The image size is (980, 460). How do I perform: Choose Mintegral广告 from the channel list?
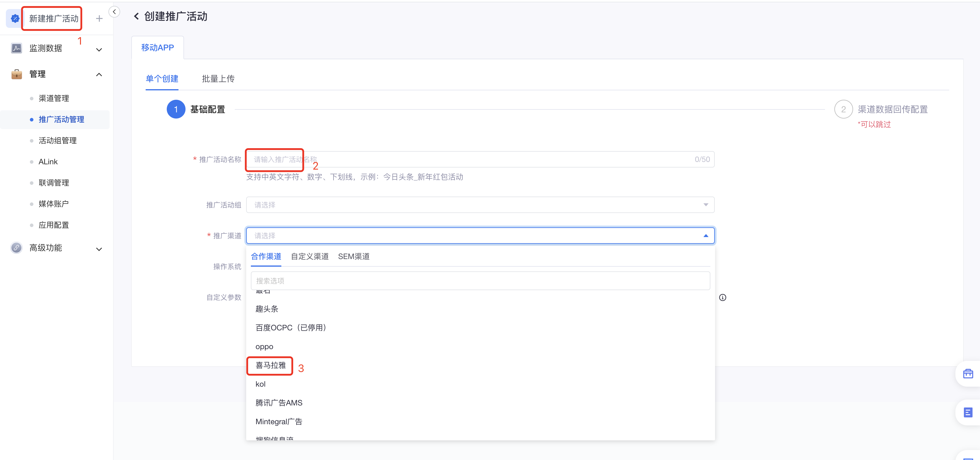[x=480, y=422]
